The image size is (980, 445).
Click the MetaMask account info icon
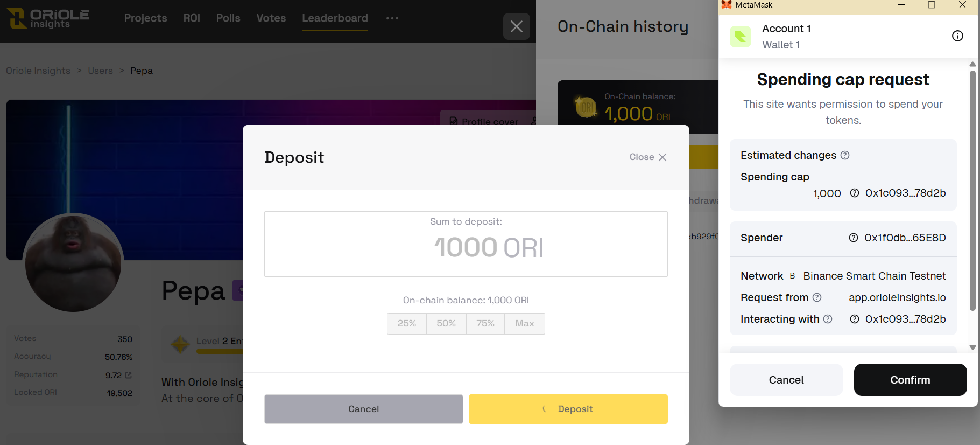tap(957, 36)
